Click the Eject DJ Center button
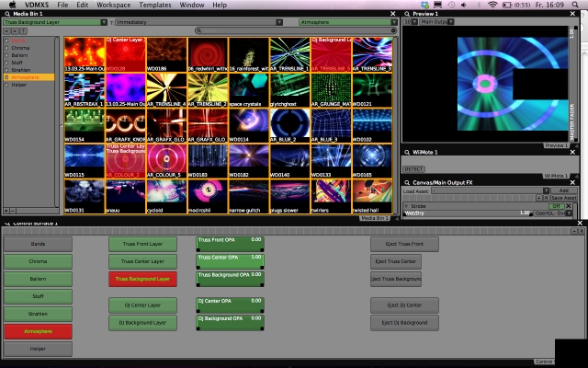 (404, 305)
